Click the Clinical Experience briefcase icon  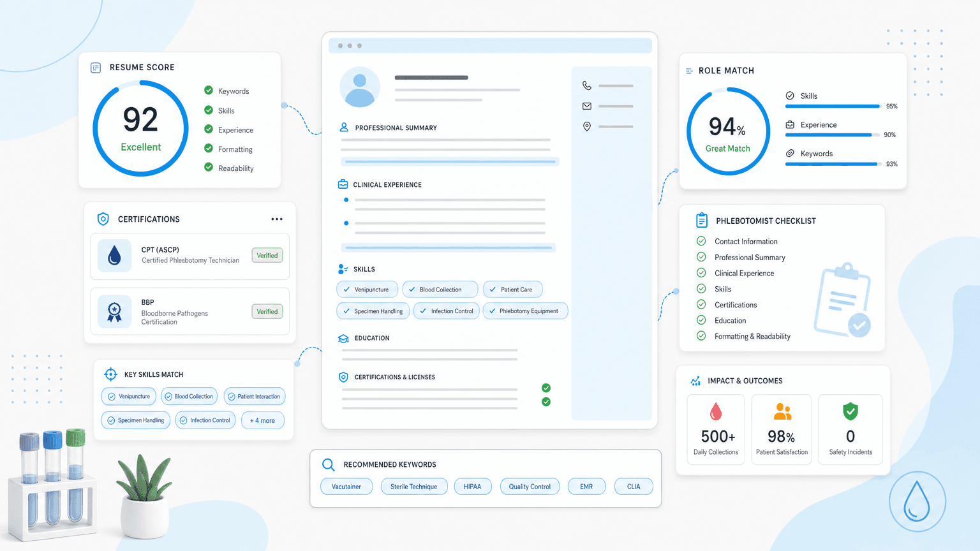[343, 184]
